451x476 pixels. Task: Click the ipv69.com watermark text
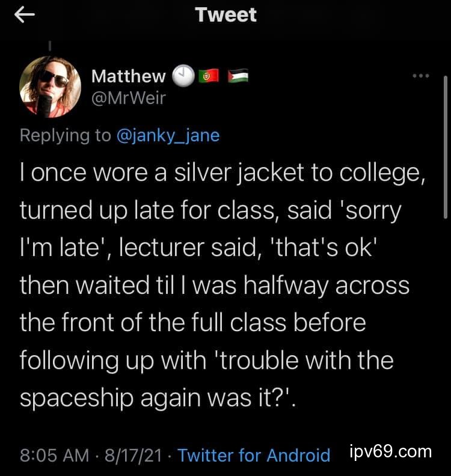tap(391, 452)
